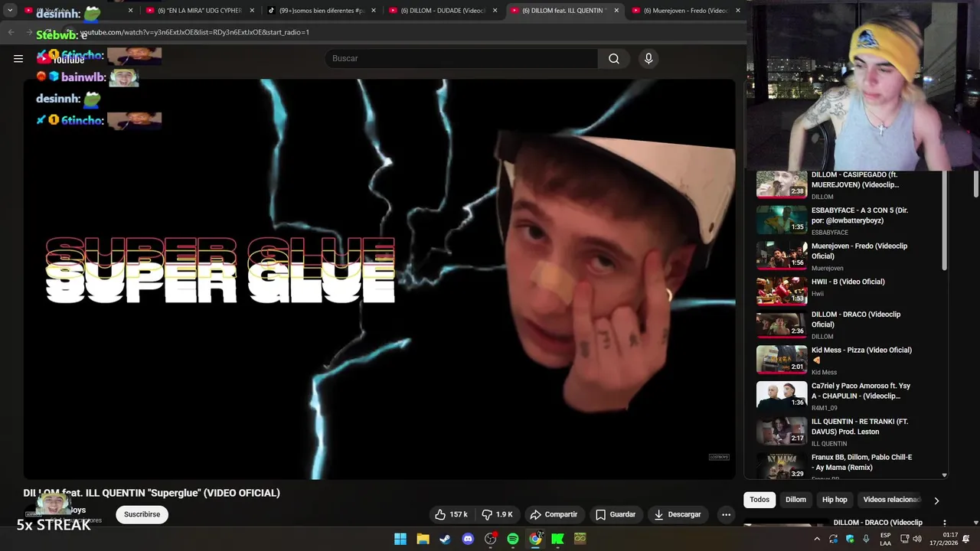
Task: Open the YouTube hamburger guide menu
Action: pyautogui.click(x=18, y=58)
